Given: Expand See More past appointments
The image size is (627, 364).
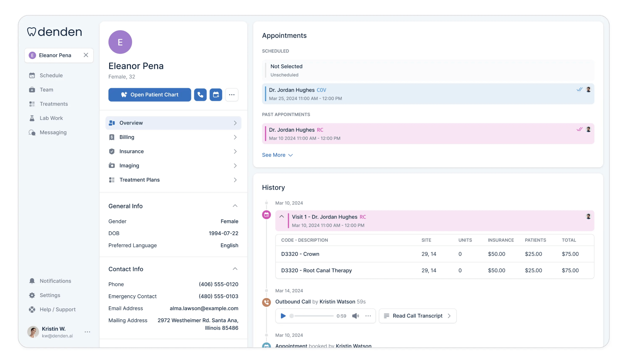Looking at the screenshot, I should pyautogui.click(x=277, y=155).
